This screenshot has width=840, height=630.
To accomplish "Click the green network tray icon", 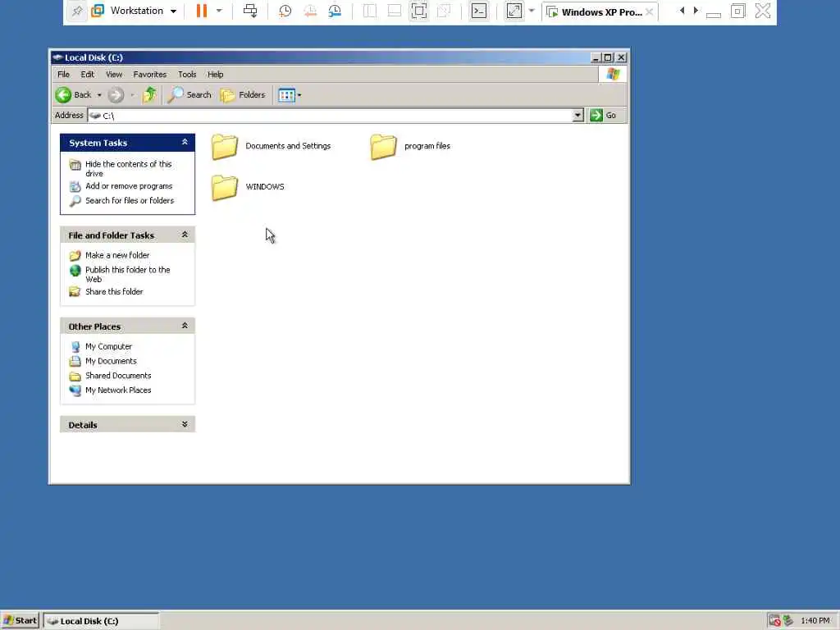I will click(788, 620).
